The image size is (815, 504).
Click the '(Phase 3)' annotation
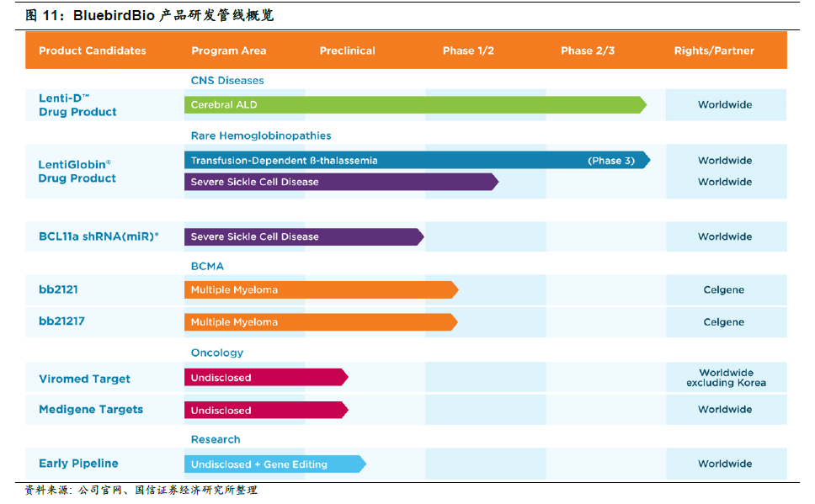(611, 161)
